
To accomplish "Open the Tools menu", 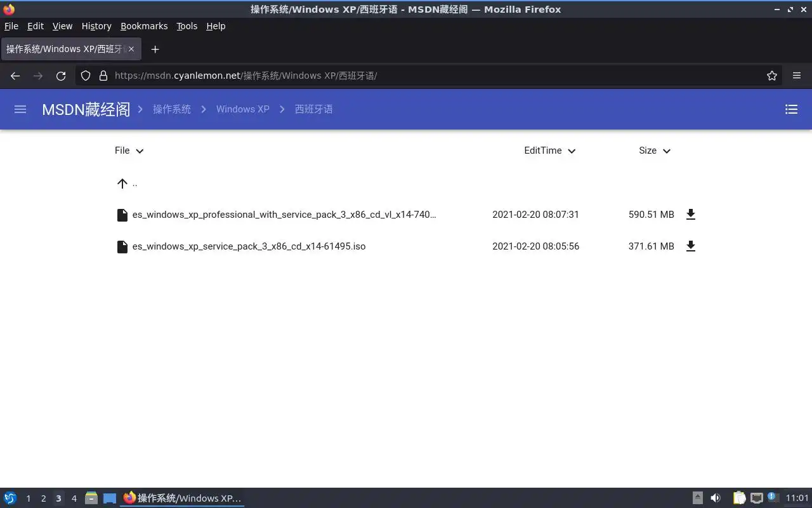I will (x=187, y=26).
